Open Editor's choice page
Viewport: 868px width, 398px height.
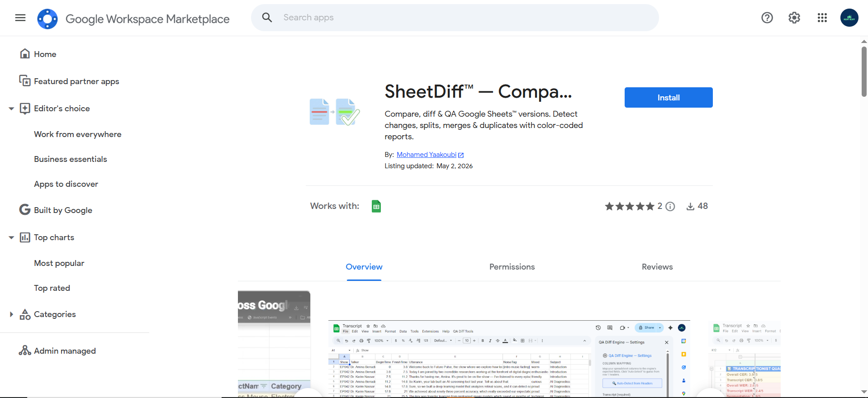click(62, 109)
